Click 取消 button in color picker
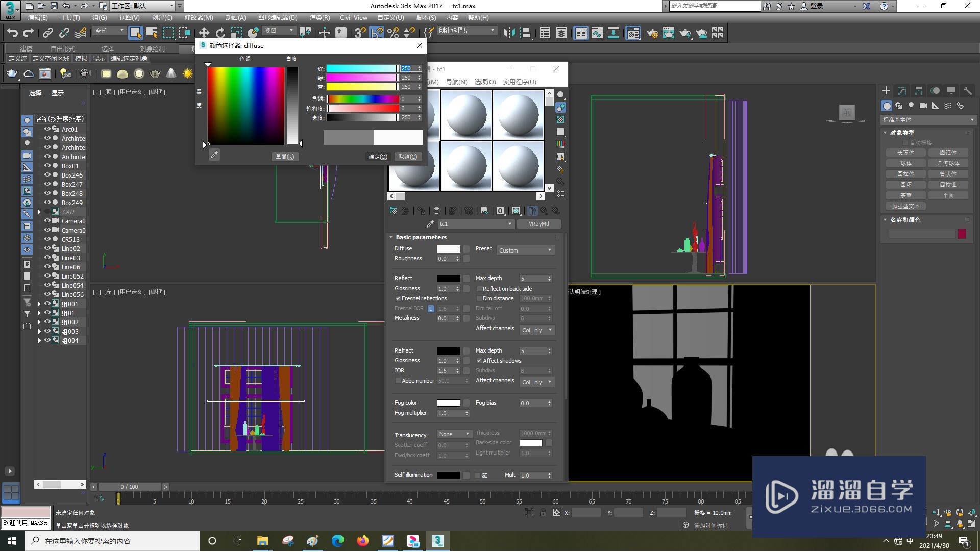Image resolution: width=980 pixels, height=552 pixels. tap(406, 156)
